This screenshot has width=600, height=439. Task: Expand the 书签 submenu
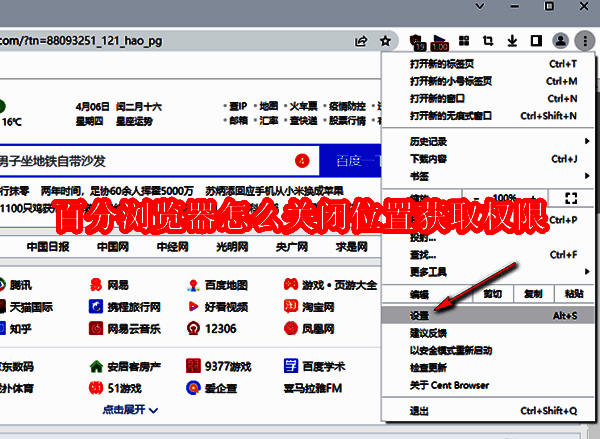pyautogui.click(x=488, y=176)
